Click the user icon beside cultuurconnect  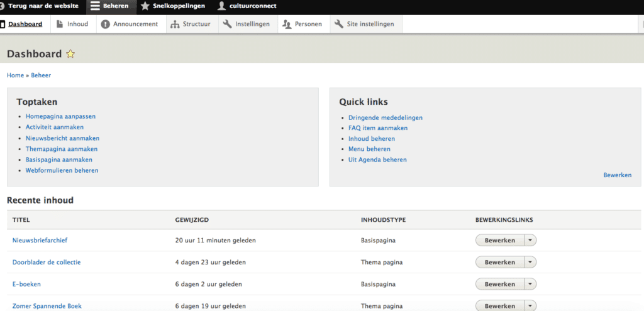click(221, 6)
